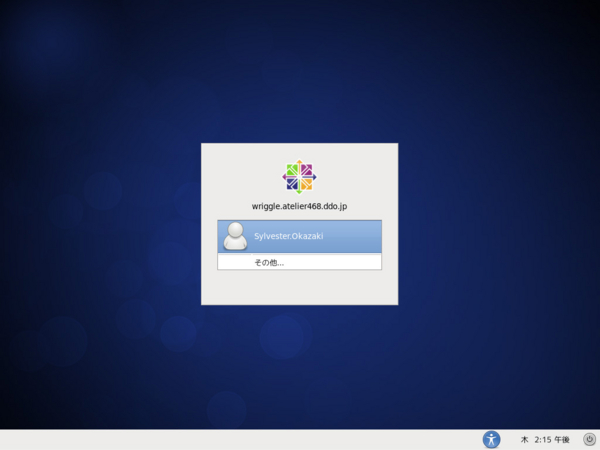Open the accessibility preferences icon
This screenshot has height=450, width=600.
[x=491, y=439]
